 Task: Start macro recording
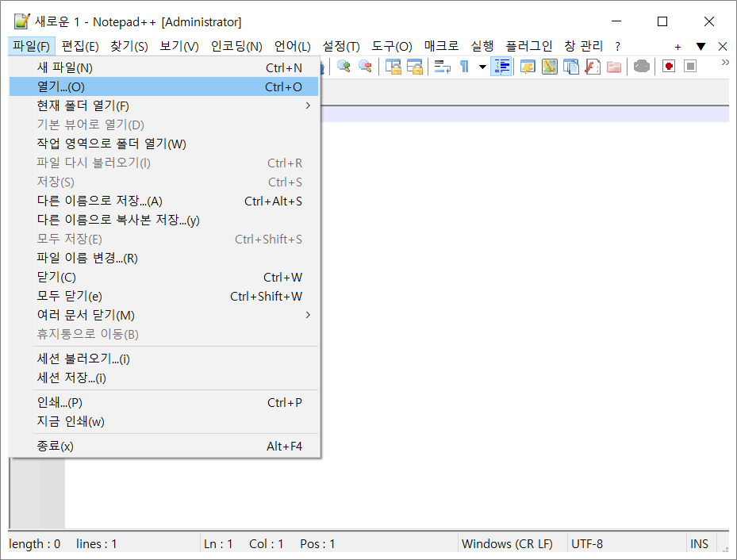(670, 67)
